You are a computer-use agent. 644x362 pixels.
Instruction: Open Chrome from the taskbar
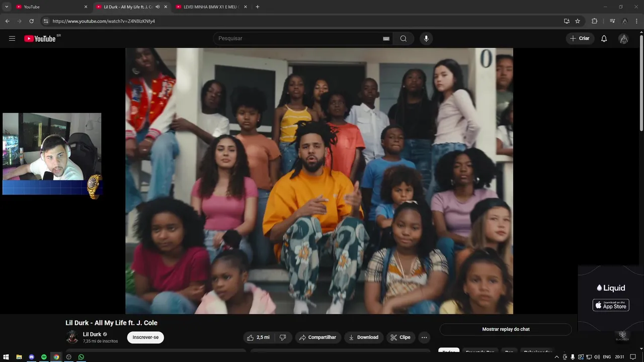pos(56,357)
